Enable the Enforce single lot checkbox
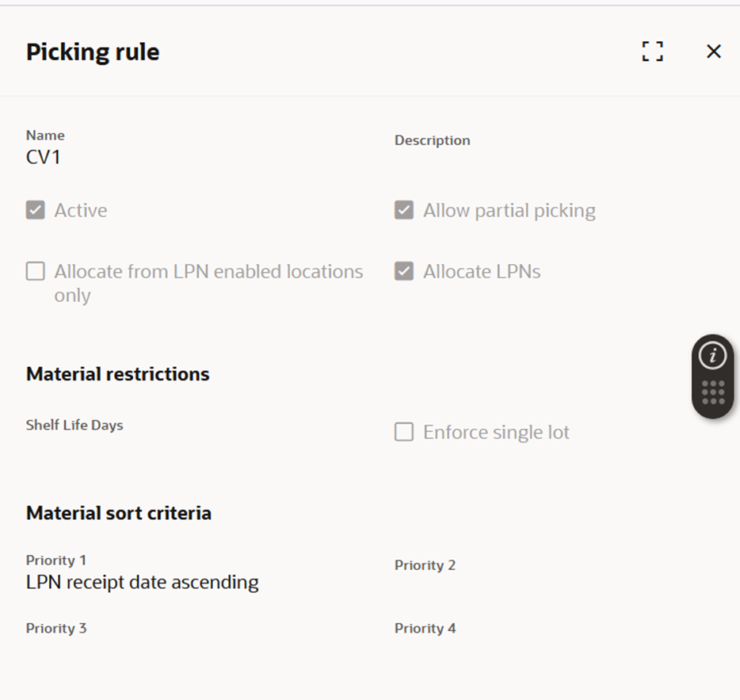Viewport: 740px width, 700px height. pos(404,432)
